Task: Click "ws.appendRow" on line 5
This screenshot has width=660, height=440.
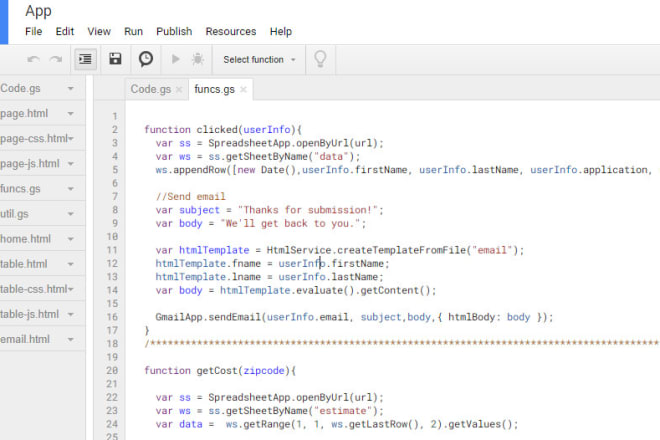Action: click(193, 170)
